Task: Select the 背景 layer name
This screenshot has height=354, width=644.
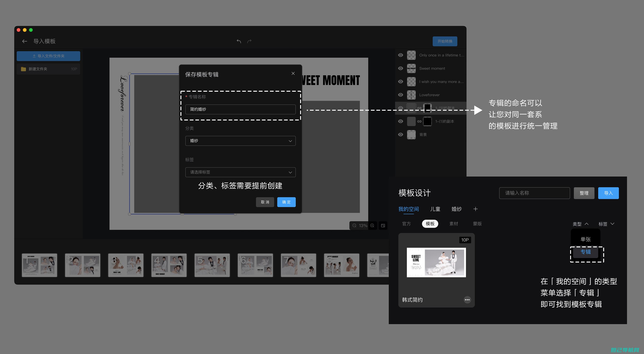Action: point(423,134)
